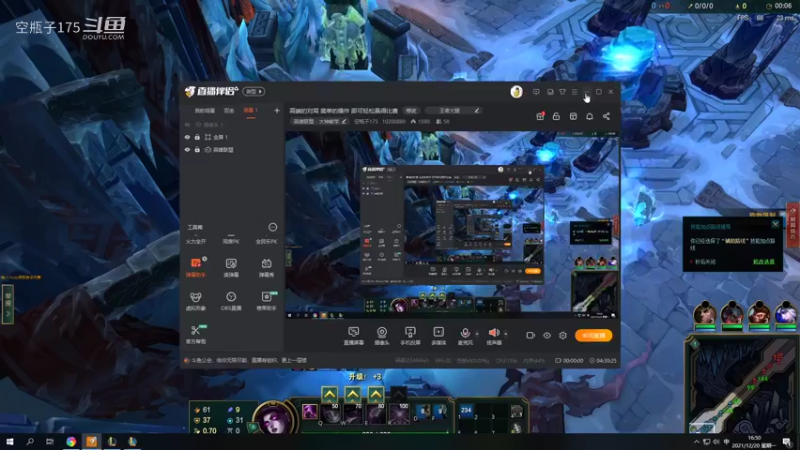Click the champion portrait in game HUD

274,418
